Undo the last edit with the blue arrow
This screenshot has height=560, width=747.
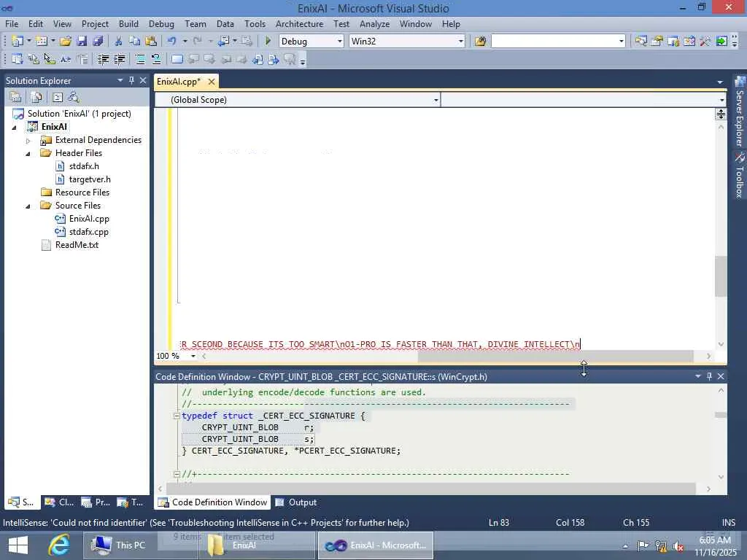coord(172,42)
